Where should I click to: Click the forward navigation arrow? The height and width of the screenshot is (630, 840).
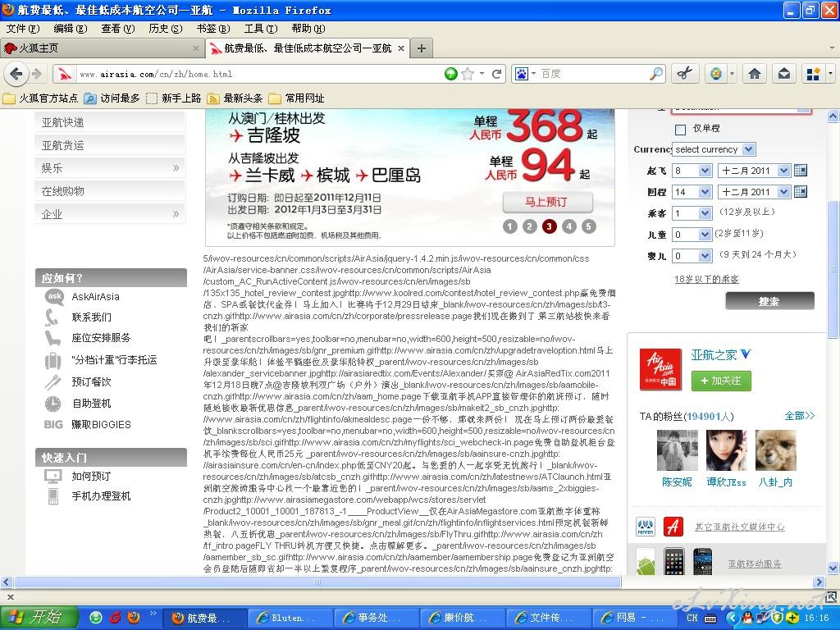coord(36,73)
